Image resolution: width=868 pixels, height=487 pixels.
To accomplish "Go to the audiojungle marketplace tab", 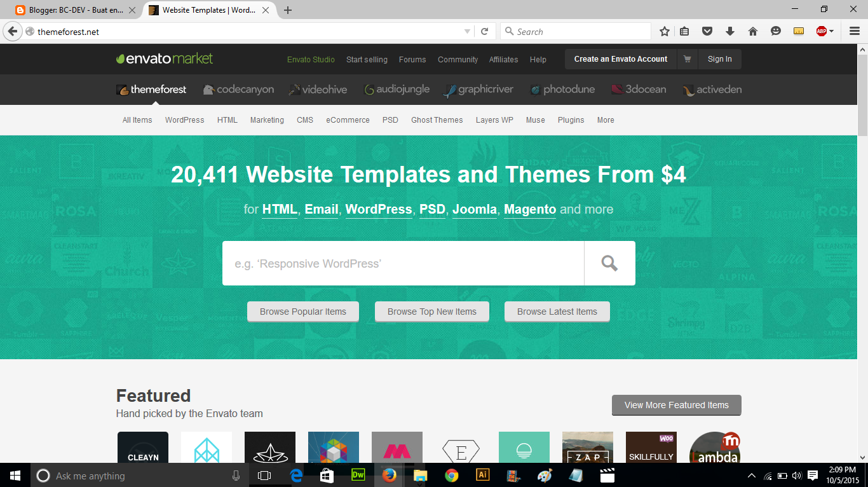I will tap(397, 90).
